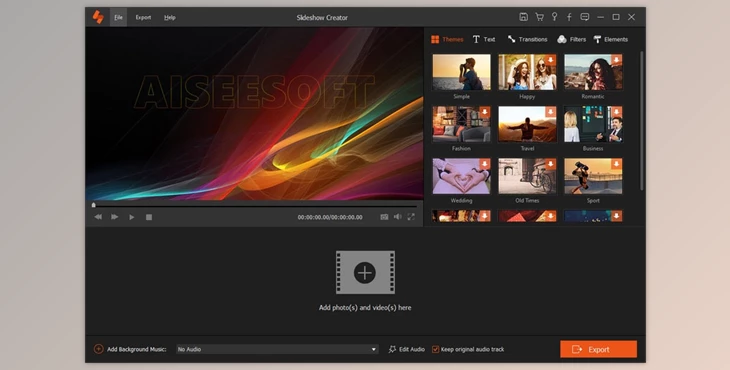Click the feedback chat icon
This screenshot has height=370, width=730.
585,17
